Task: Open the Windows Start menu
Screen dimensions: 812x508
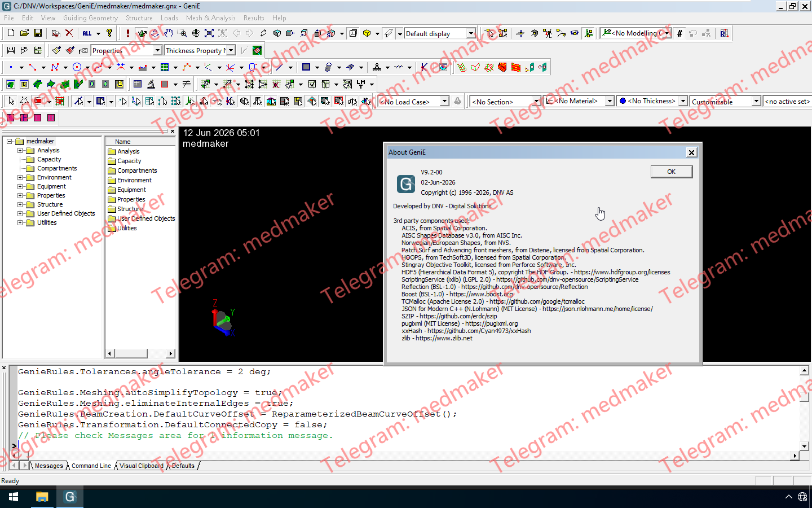Action: (14, 497)
